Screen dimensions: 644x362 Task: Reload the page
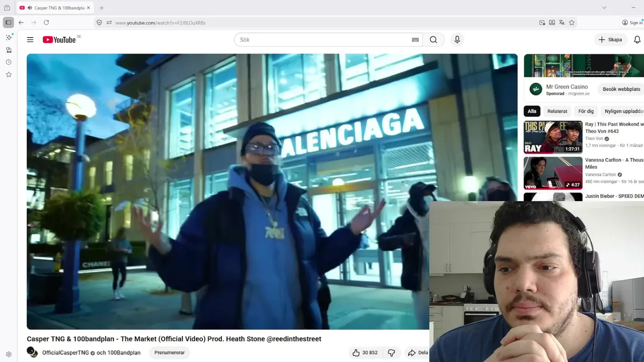46,23
